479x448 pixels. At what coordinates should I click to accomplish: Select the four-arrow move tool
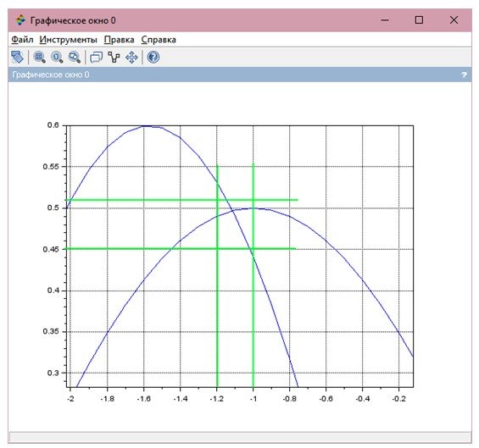(131, 57)
